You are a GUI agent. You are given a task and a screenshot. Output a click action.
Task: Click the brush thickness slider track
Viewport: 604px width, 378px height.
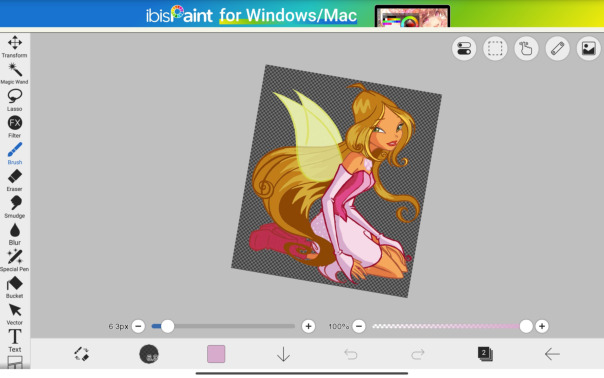223,326
